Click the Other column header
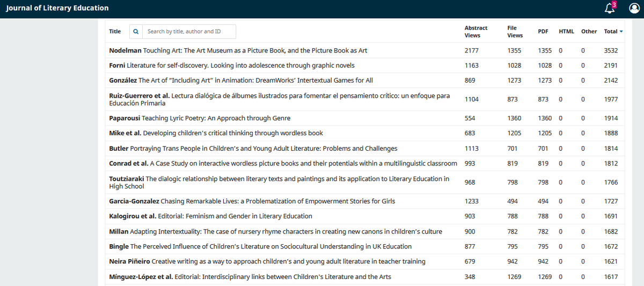 tap(589, 32)
